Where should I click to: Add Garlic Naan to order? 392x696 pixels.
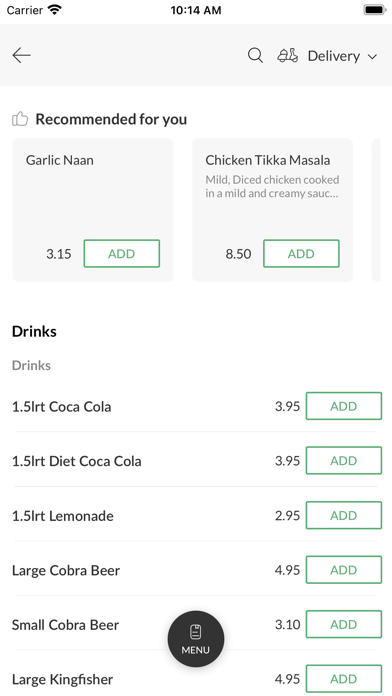[x=122, y=253]
